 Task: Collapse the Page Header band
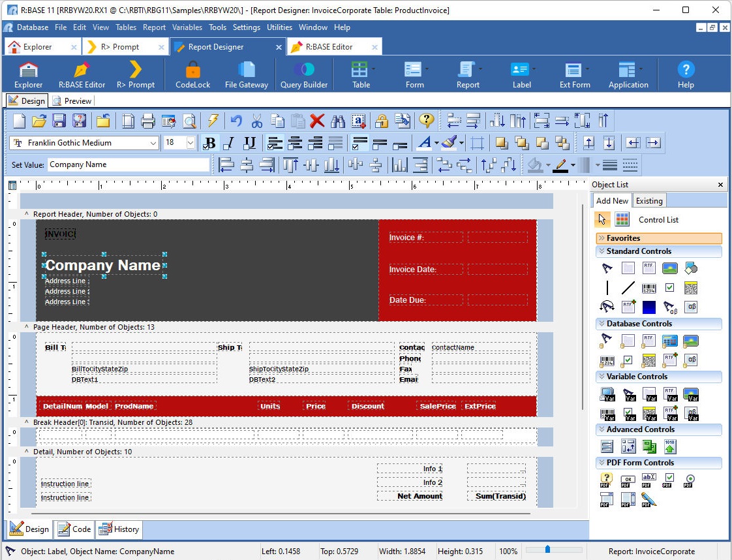[x=27, y=327]
